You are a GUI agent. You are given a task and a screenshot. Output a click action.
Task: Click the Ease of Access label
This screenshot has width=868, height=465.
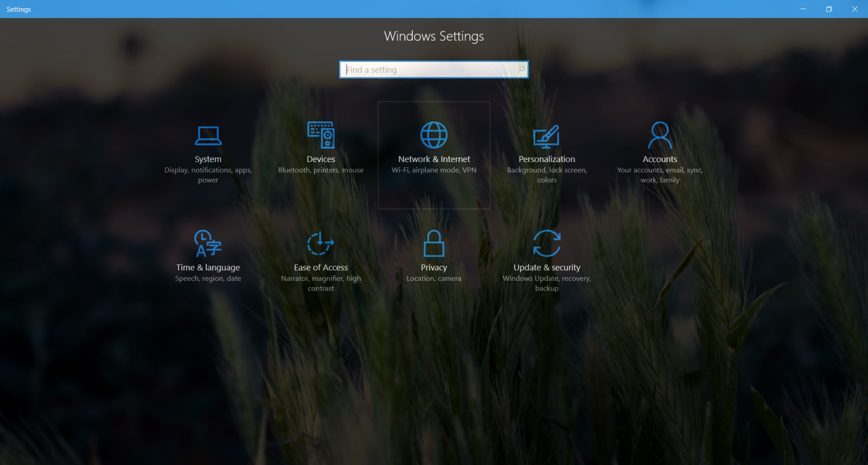click(321, 268)
